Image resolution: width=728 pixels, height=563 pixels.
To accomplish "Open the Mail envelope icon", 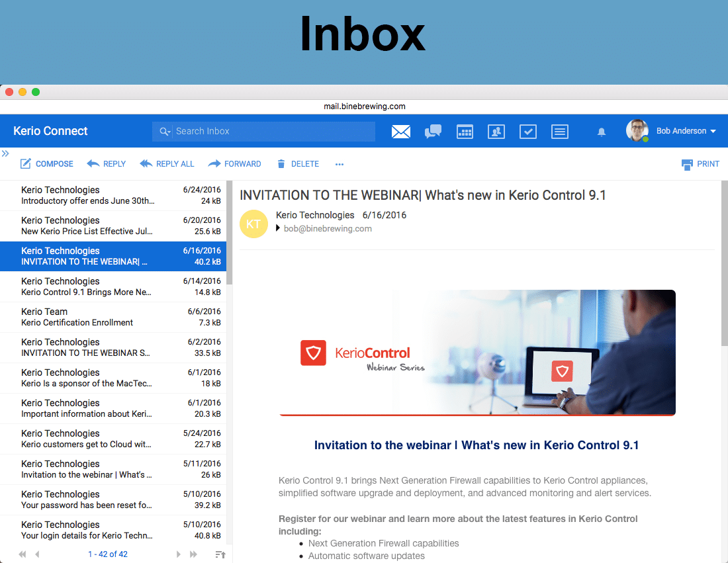I will [400, 132].
